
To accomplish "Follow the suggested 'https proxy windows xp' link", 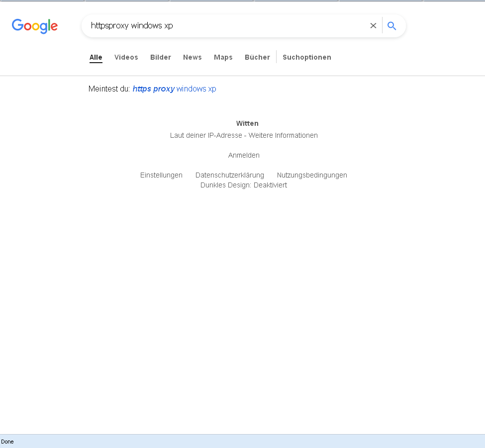I will pos(175,89).
